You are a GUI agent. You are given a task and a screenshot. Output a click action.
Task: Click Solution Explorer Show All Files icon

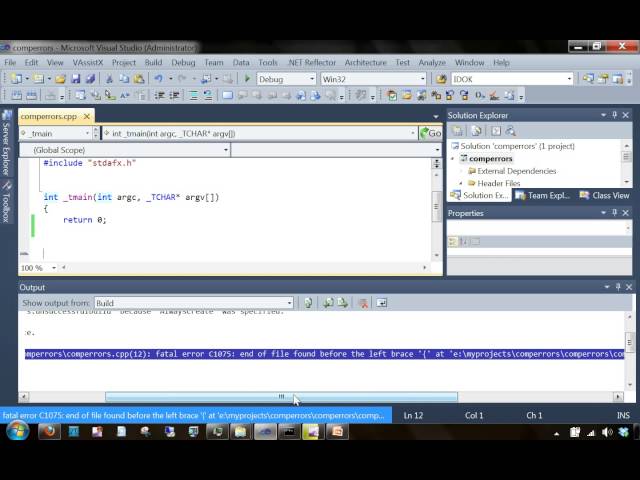[476, 131]
